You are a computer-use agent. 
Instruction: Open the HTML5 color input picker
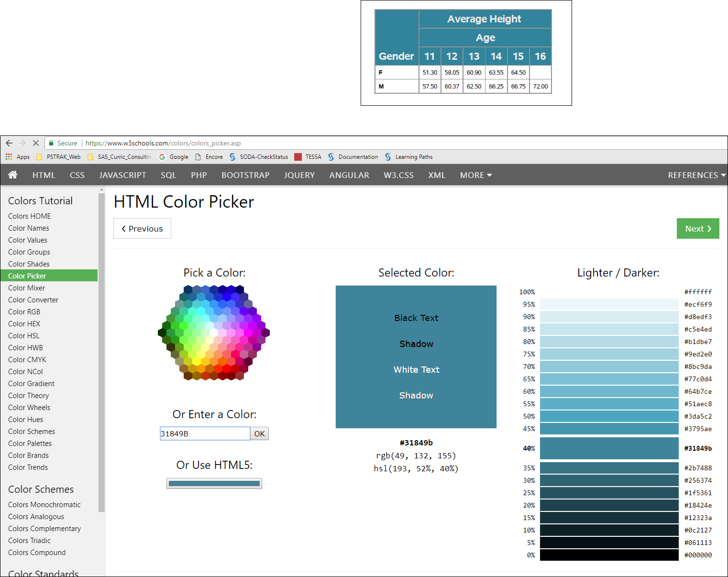click(214, 484)
